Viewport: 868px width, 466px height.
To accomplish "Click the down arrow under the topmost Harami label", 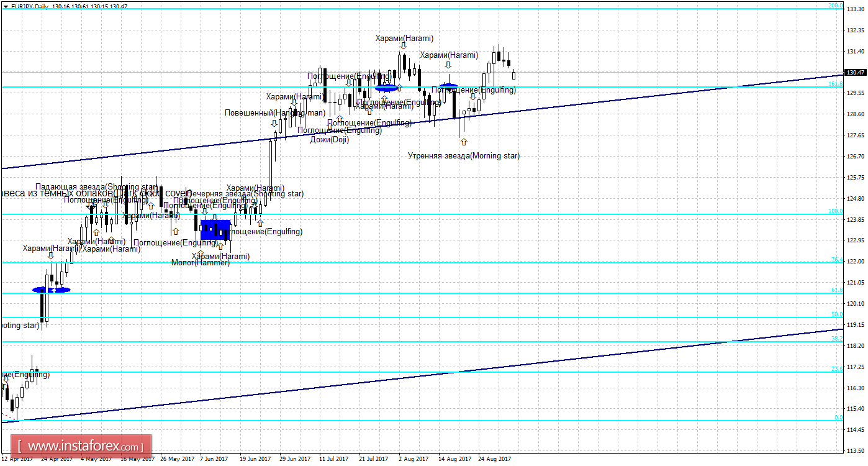I will pyautogui.click(x=404, y=45).
